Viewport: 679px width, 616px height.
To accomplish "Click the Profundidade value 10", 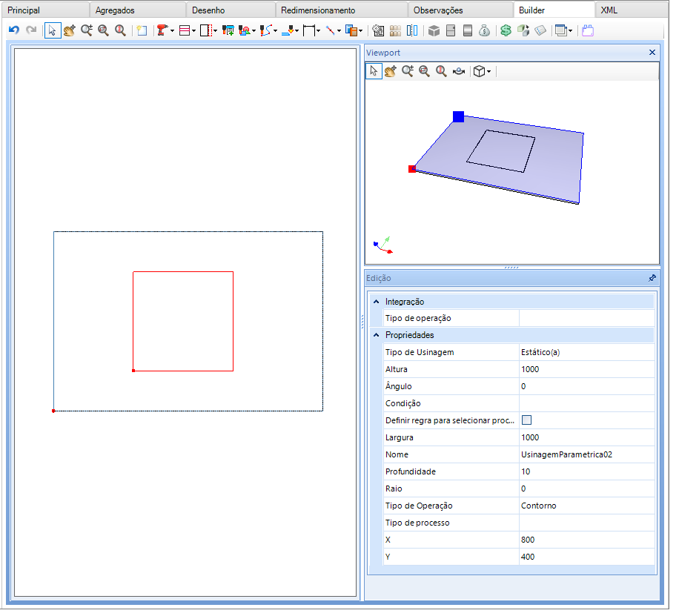I will [587, 471].
